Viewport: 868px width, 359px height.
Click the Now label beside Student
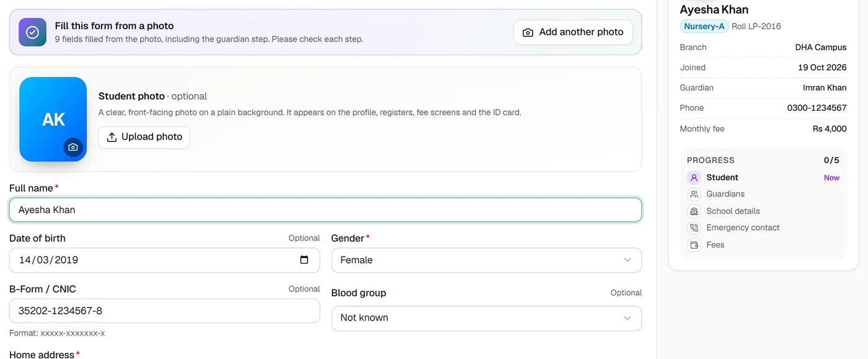point(831,177)
